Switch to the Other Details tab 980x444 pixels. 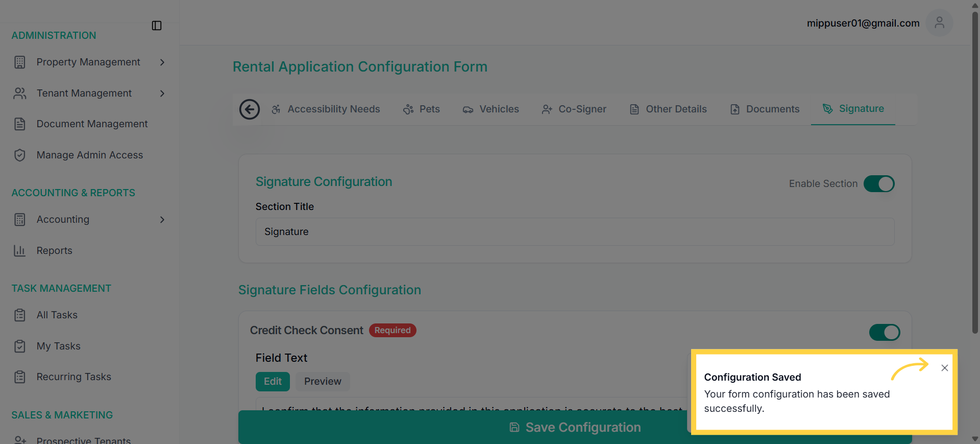pyautogui.click(x=668, y=109)
